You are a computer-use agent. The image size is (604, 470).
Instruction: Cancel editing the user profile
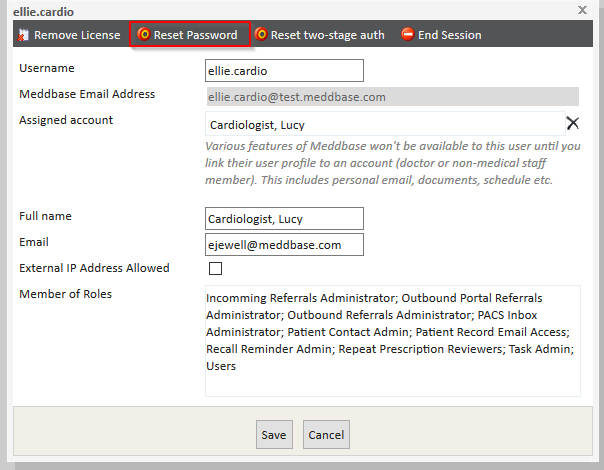[x=325, y=435]
